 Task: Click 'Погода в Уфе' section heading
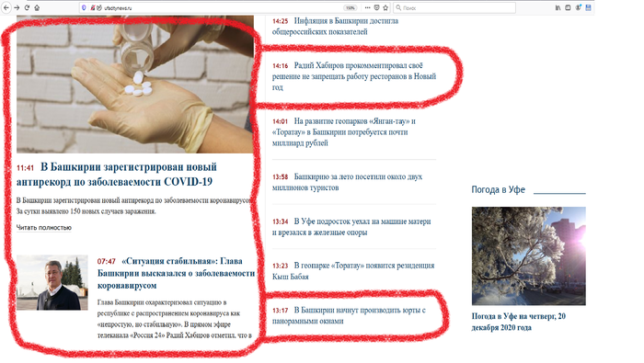(499, 189)
